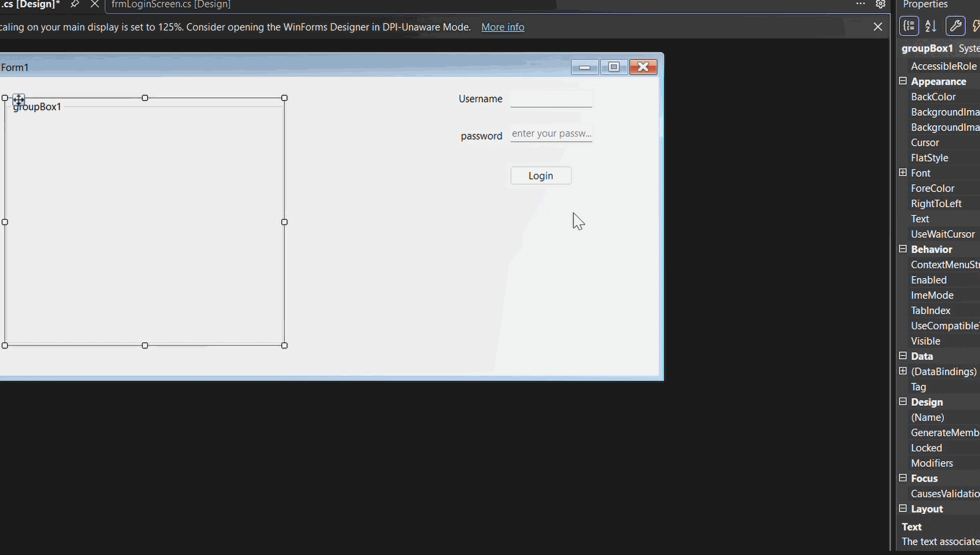Open the document settings gear icon

[880, 4]
